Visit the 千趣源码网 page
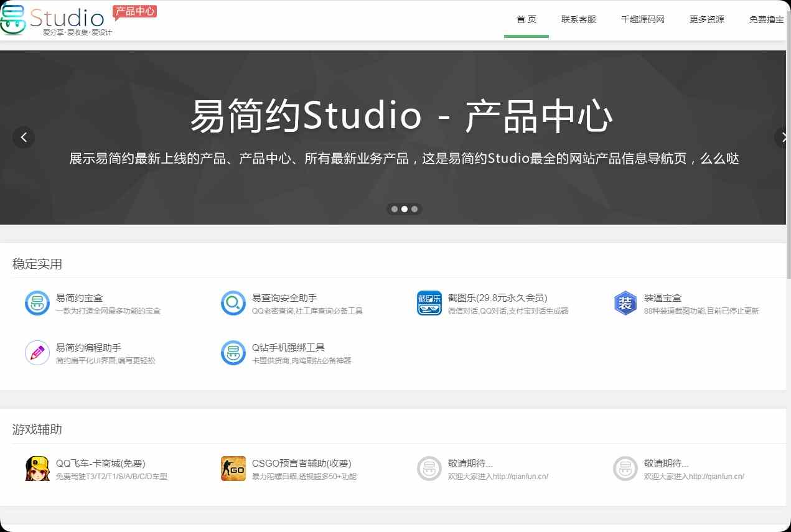Screen dimensions: 791x532 tap(642, 19)
